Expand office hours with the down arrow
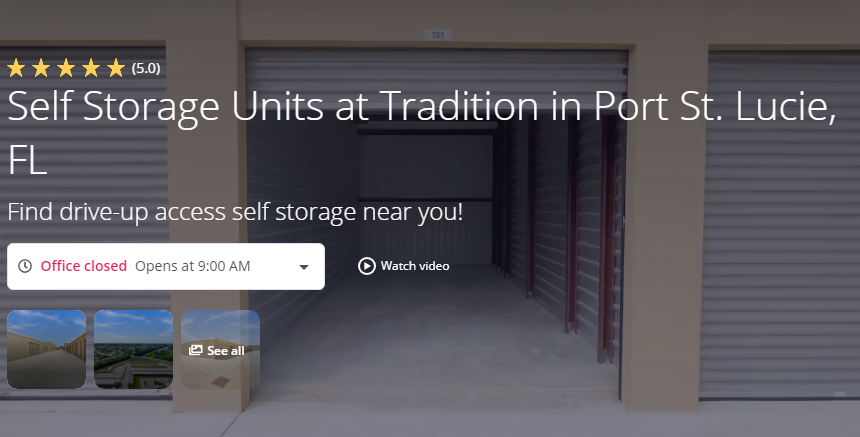The image size is (860, 437). (x=304, y=267)
